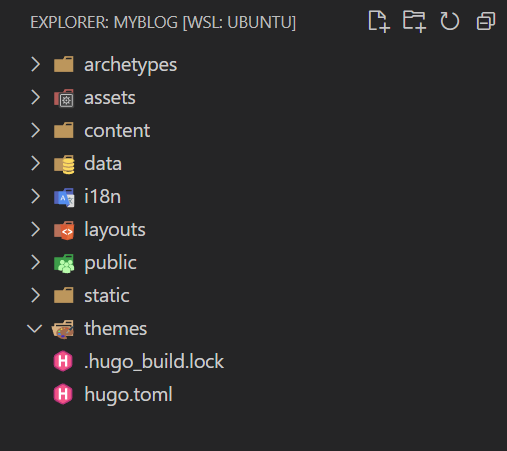Expand the i18n folder chevron

tap(35, 196)
